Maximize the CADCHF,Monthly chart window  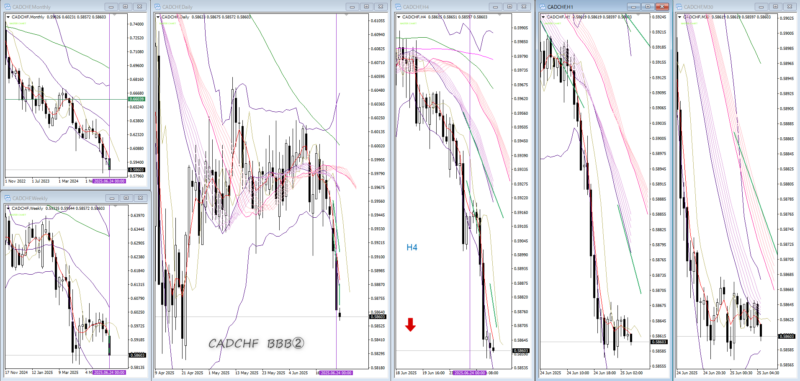tap(125, 7)
